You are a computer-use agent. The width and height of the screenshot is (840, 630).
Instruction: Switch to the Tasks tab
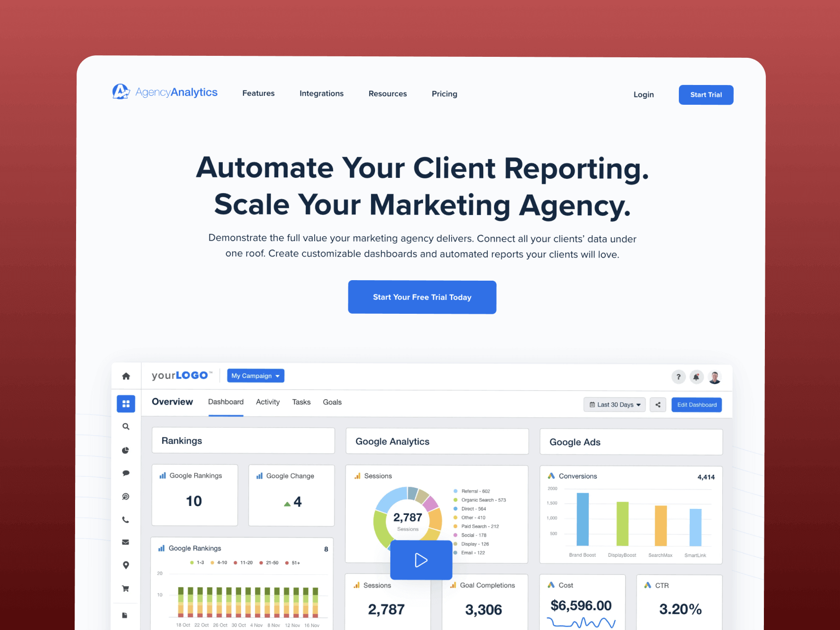coord(301,402)
